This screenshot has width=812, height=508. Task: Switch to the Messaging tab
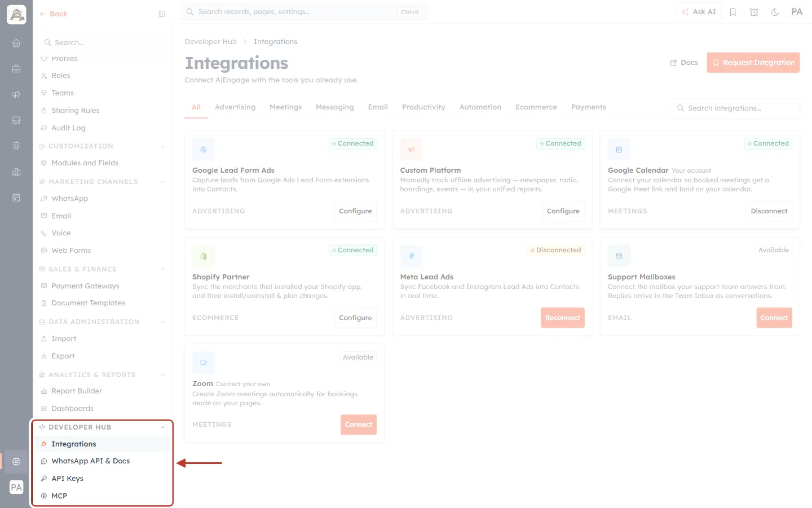[335, 107]
